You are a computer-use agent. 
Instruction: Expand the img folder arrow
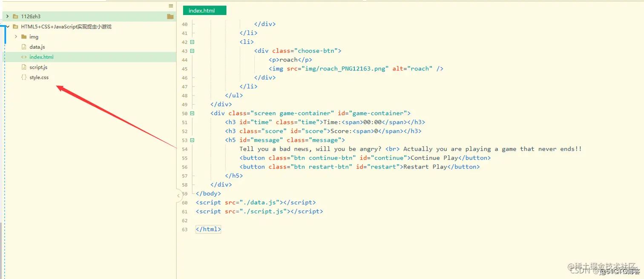pos(16,37)
